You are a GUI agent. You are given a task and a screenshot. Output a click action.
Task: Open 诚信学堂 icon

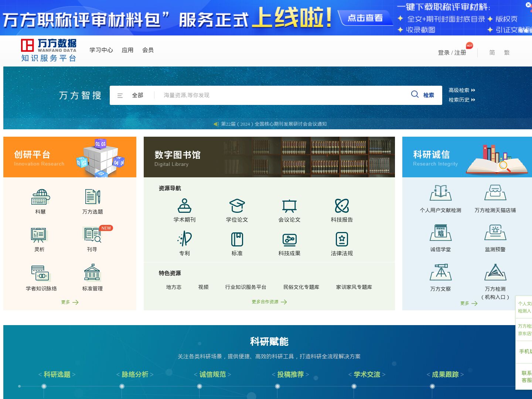440,232
